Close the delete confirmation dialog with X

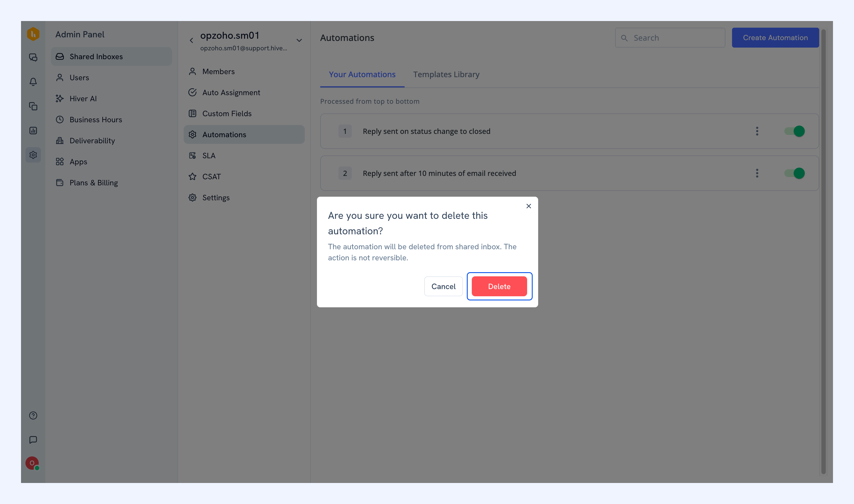coord(529,206)
